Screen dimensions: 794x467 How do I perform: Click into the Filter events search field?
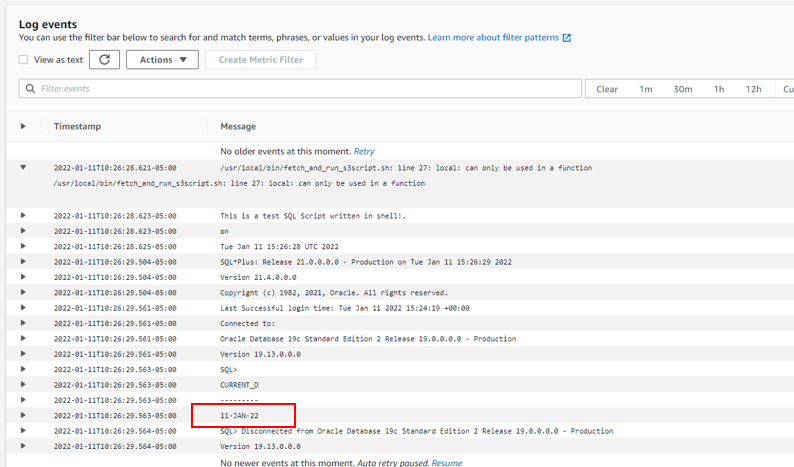click(x=300, y=89)
